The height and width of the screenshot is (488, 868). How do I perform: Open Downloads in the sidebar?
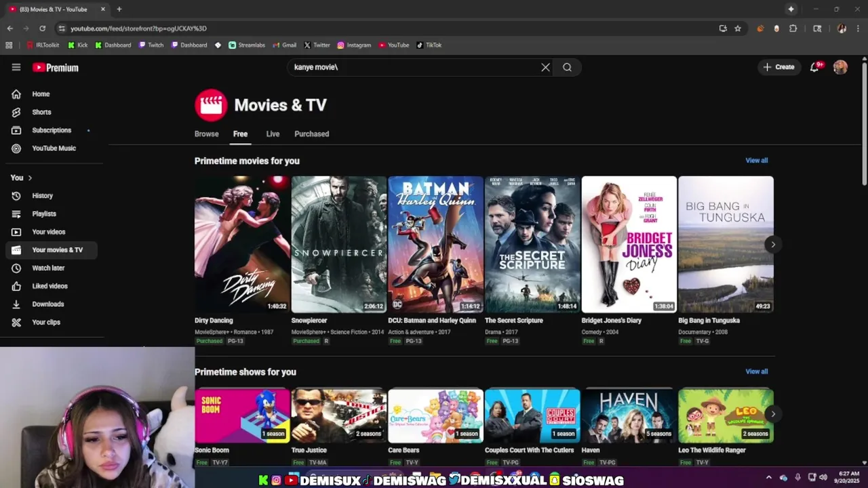[52, 304]
